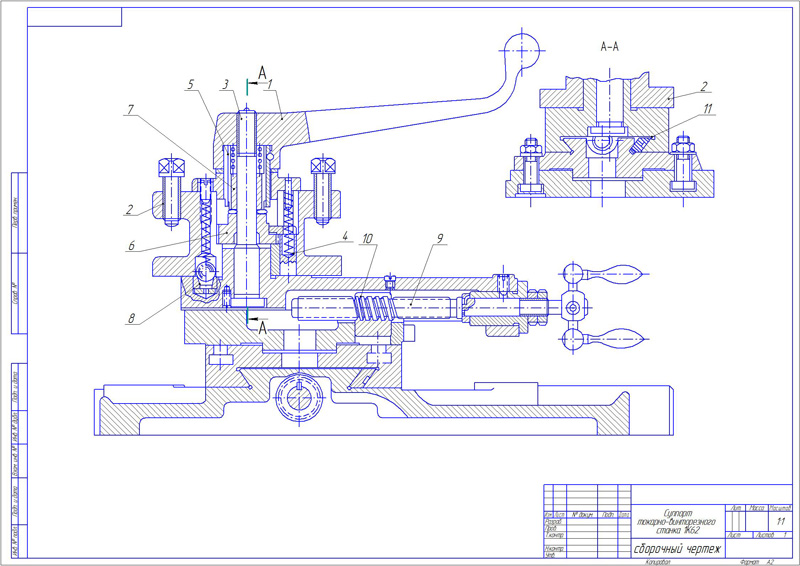Click the upper handwheel handle
Screen dimensions: 800x566
[x=617, y=274]
